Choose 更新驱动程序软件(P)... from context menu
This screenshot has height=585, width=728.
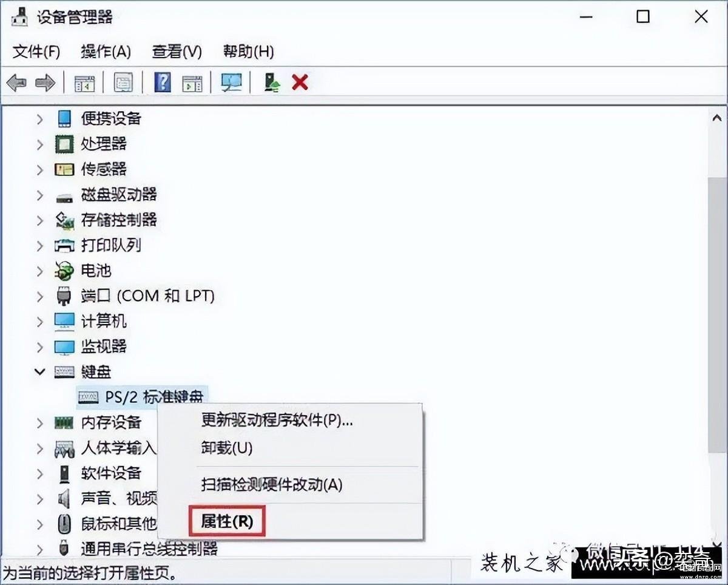tap(277, 420)
